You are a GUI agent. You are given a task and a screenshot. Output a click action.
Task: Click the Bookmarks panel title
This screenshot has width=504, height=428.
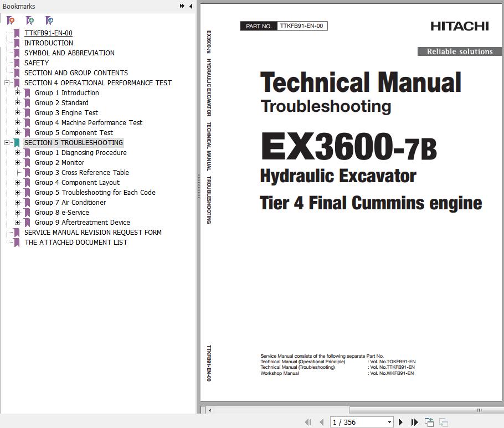tap(19, 6)
